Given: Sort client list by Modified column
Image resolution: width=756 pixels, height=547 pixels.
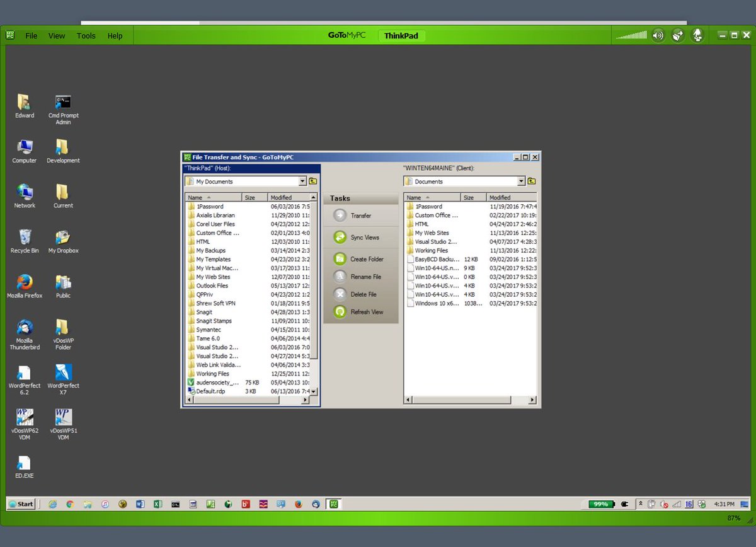Looking at the screenshot, I should [x=512, y=197].
